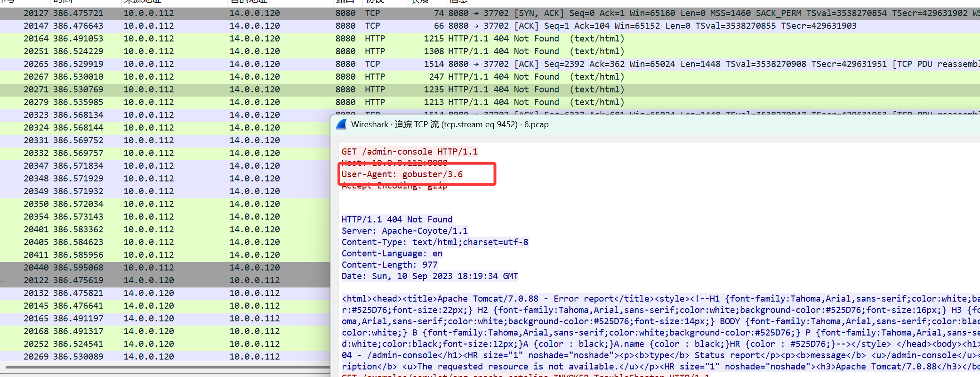Viewport: 980px width, 377px height.
Task: Click the Follow TCP Stream dialog title
Action: (450, 124)
